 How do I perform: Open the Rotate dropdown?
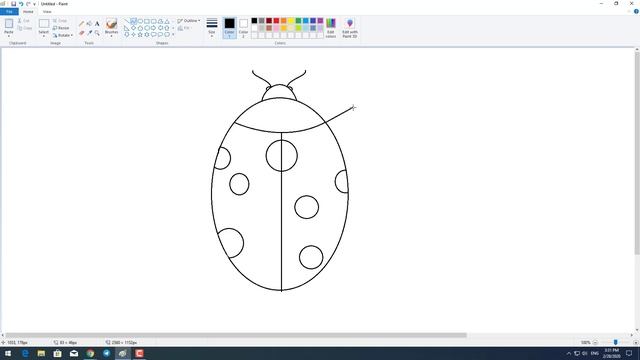pyautogui.click(x=62, y=36)
